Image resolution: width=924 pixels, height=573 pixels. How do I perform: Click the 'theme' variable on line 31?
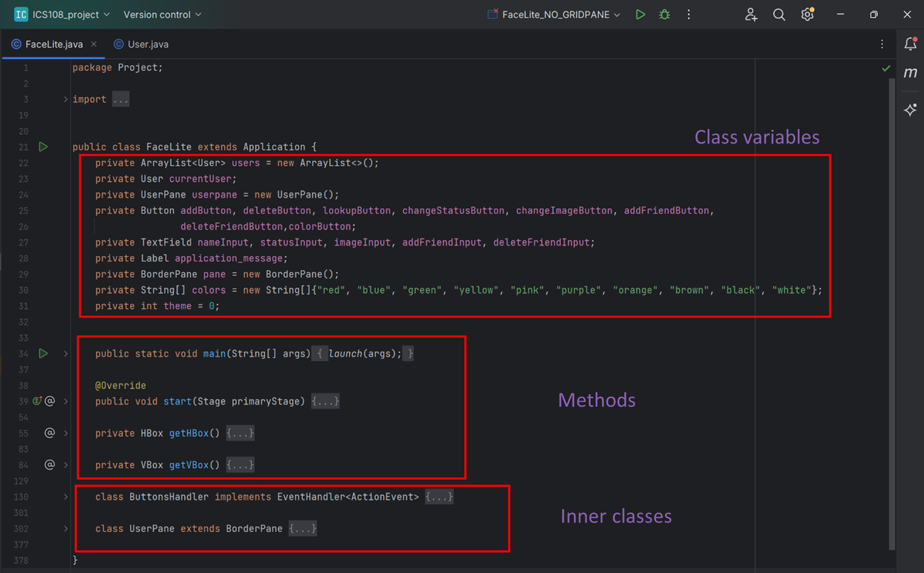[x=178, y=306]
